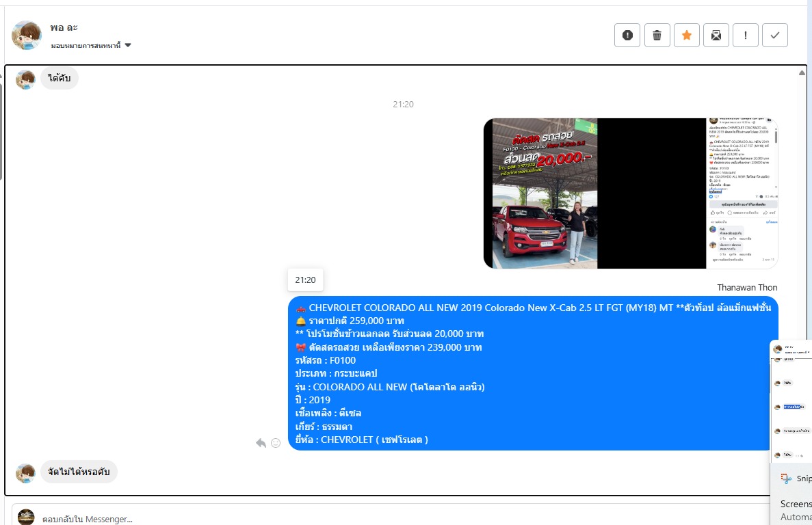The width and height of the screenshot is (812, 525).
Task: Open the Snipping Tool notification icon
Action: pyautogui.click(x=786, y=479)
